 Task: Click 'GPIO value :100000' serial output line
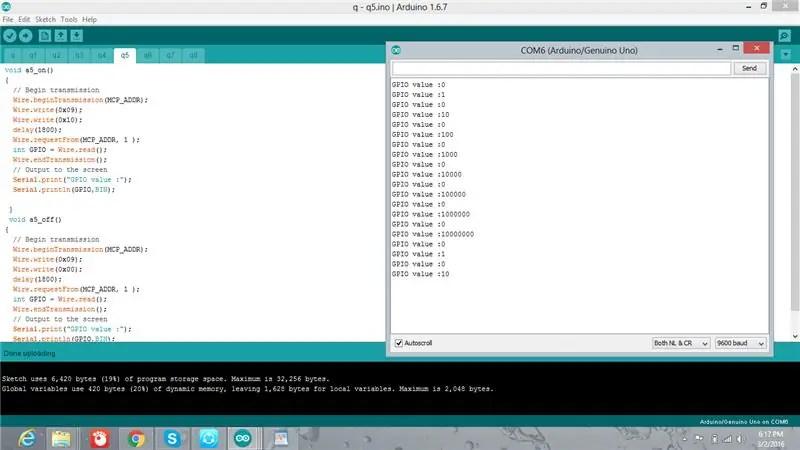coord(429,194)
